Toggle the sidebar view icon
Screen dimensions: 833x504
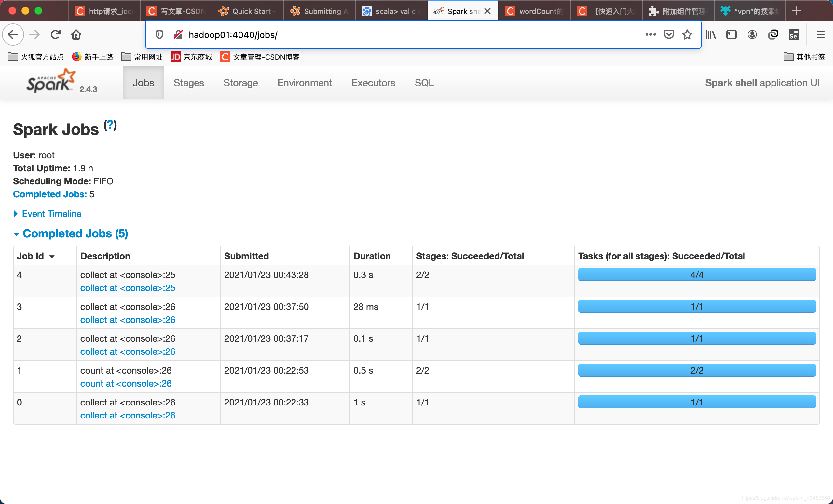731,34
